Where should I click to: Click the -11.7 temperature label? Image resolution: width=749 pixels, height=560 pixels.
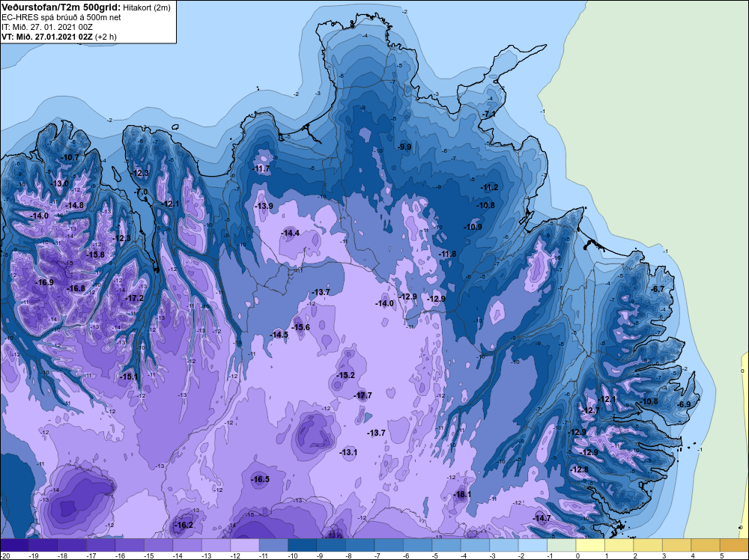coord(261,168)
